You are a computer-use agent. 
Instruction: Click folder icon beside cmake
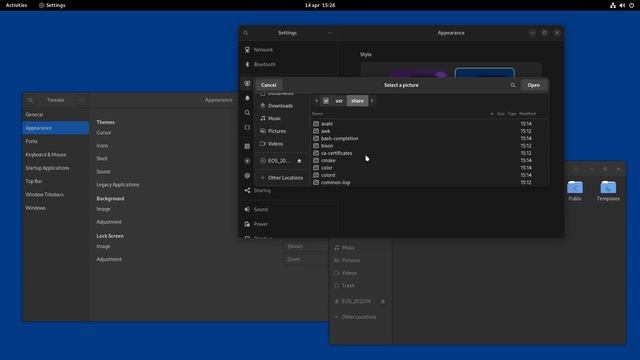pyautogui.click(x=316, y=160)
